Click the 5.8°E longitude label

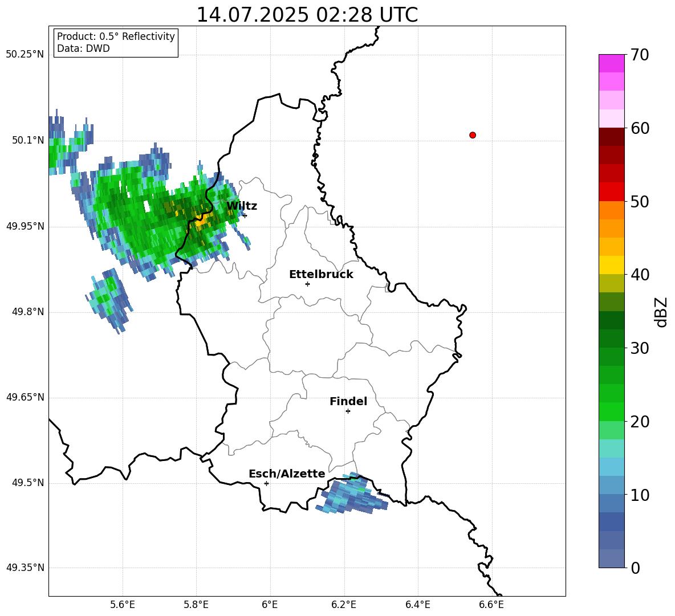click(x=196, y=605)
